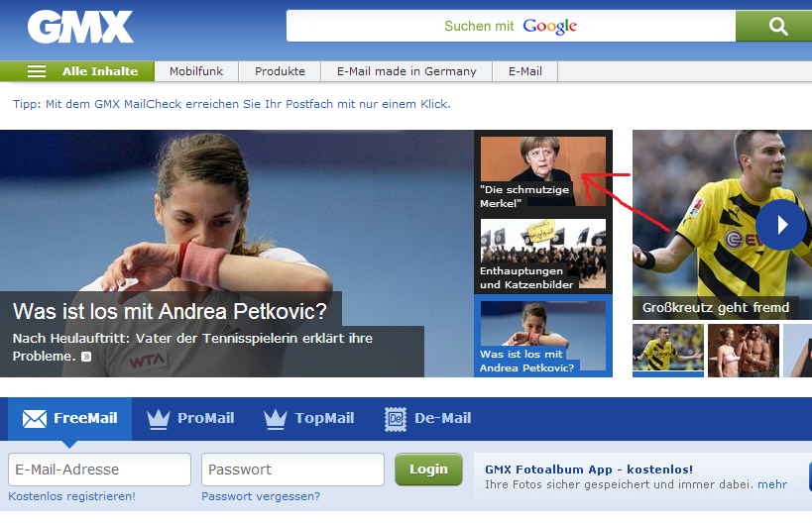This screenshot has width=812, height=523.
Task: Open the GMX MailCheck tip link
Action: pos(231,104)
